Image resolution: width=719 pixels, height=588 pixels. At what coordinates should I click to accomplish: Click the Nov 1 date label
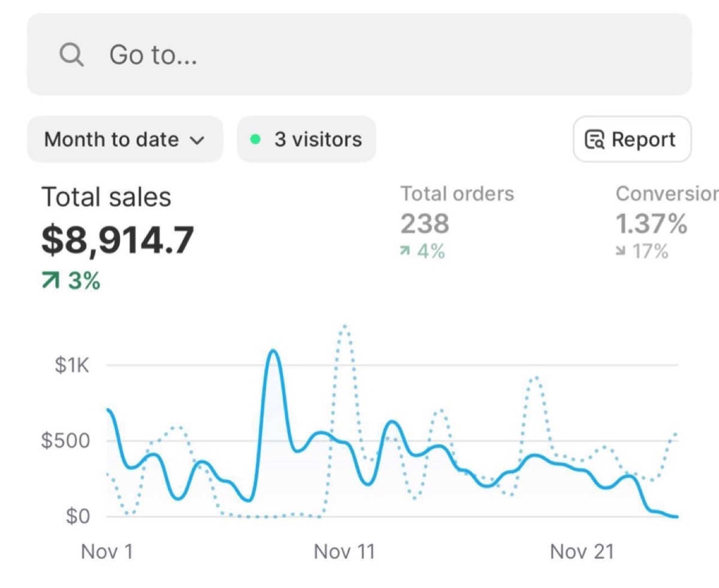[x=107, y=551]
